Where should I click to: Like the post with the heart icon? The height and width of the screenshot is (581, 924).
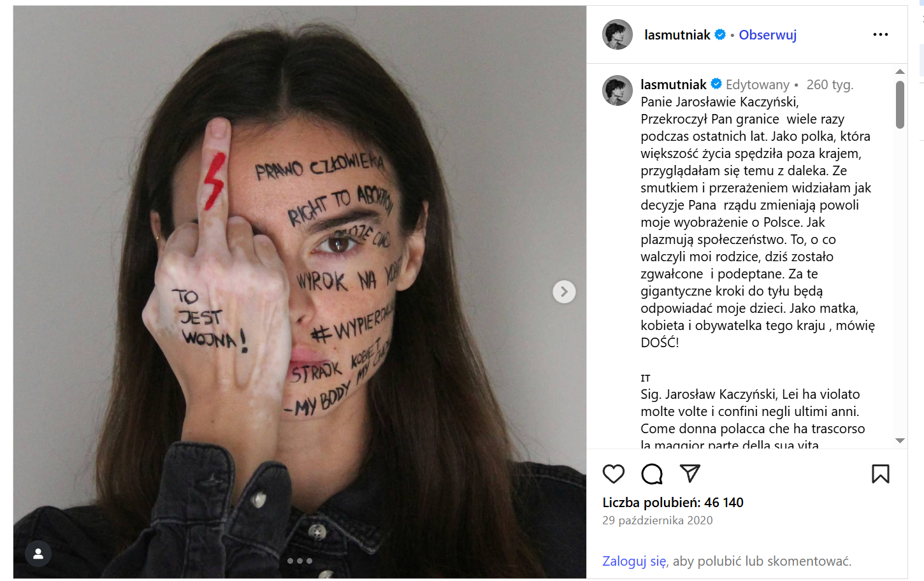point(614,474)
